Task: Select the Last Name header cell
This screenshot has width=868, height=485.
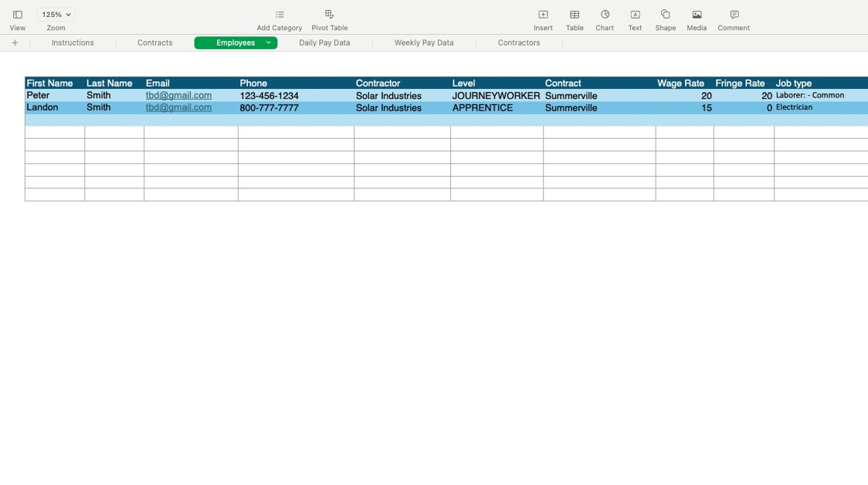Action: 114,83
